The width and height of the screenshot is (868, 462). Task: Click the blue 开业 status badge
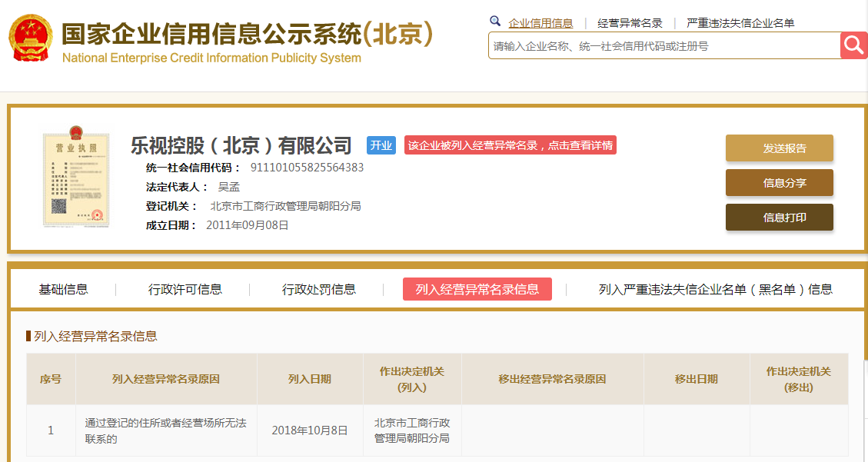381,145
